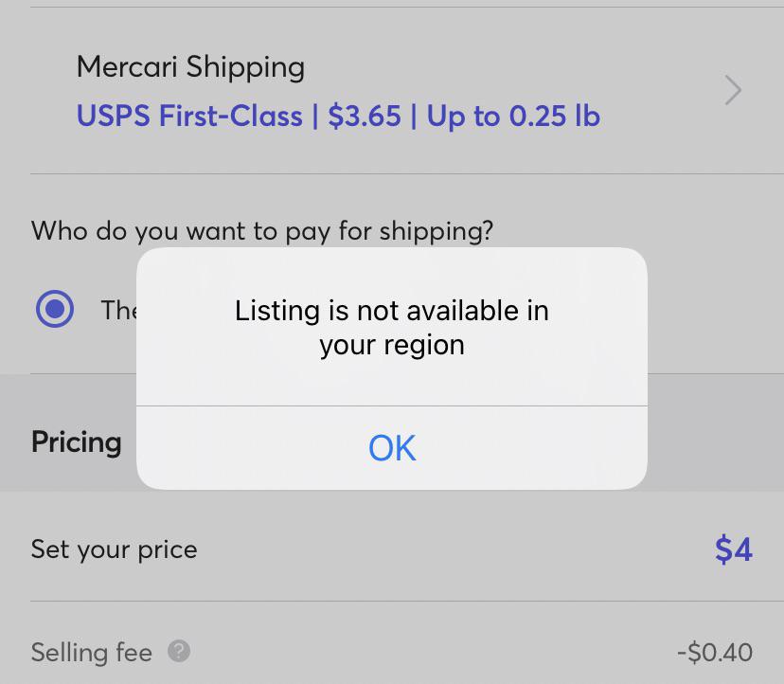
Task: Tap the filled radio circle under shipping question
Action: tap(54, 310)
